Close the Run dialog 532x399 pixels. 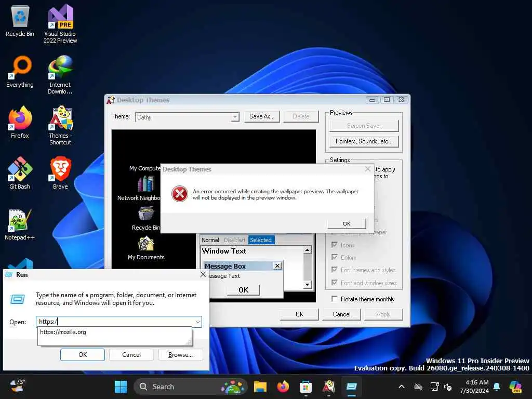[x=203, y=274]
